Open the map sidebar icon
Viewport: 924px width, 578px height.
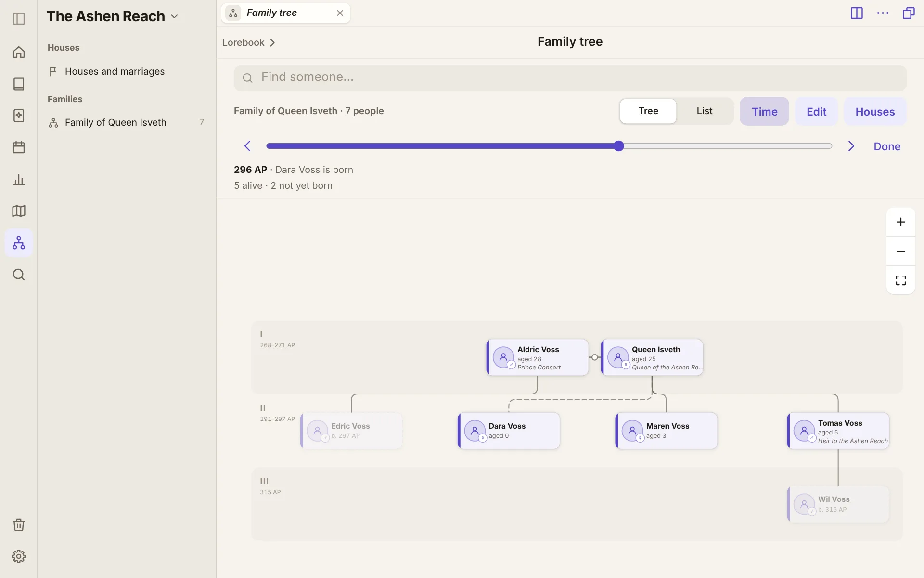pyautogui.click(x=19, y=211)
